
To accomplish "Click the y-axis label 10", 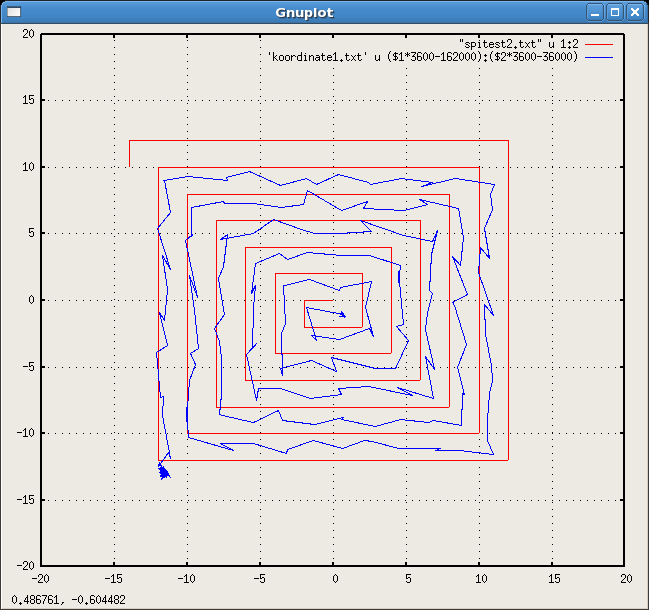I will (x=28, y=167).
